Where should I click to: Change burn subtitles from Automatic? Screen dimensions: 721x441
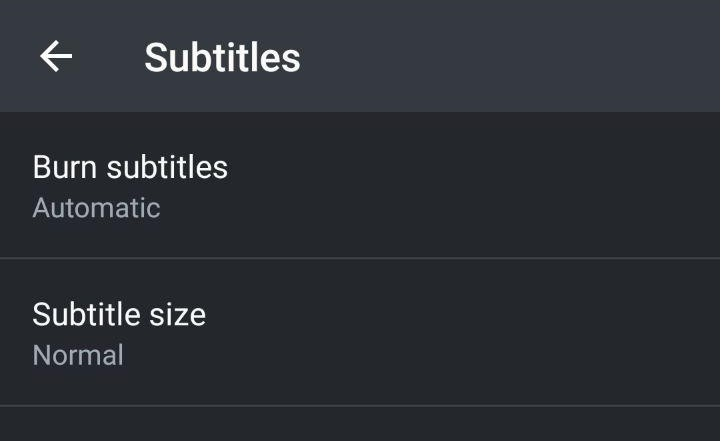360,186
